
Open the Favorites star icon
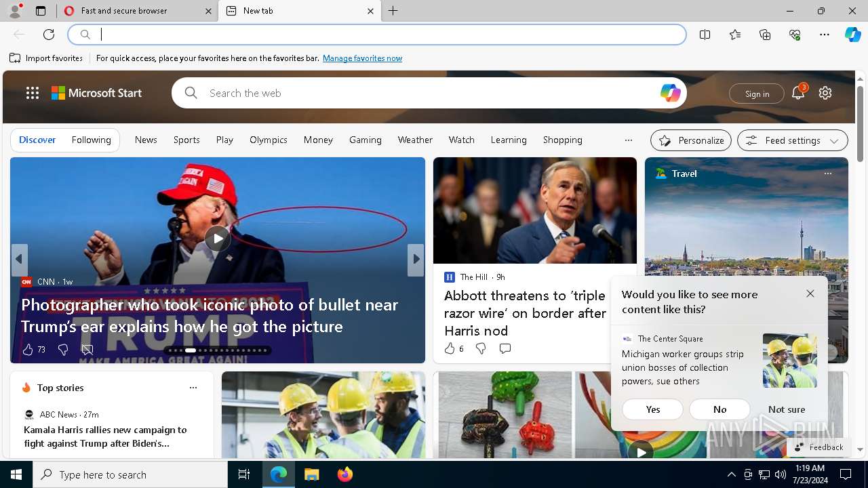coord(735,35)
